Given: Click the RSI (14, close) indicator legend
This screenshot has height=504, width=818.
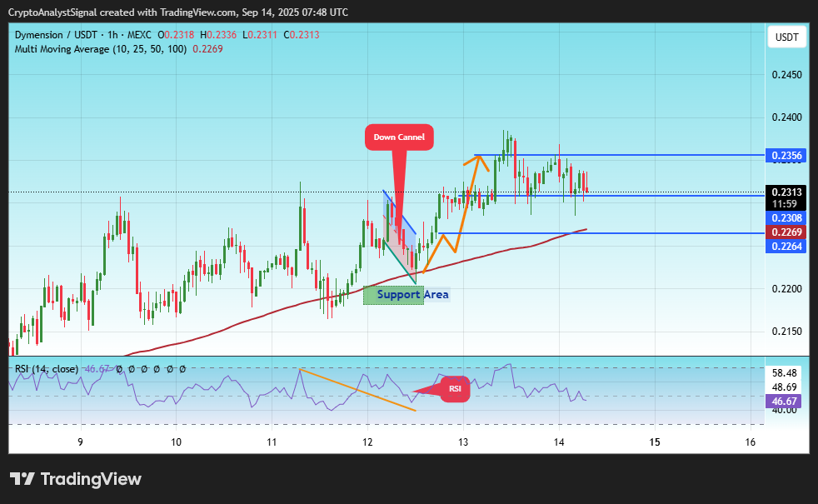Looking at the screenshot, I should (47, 369).
